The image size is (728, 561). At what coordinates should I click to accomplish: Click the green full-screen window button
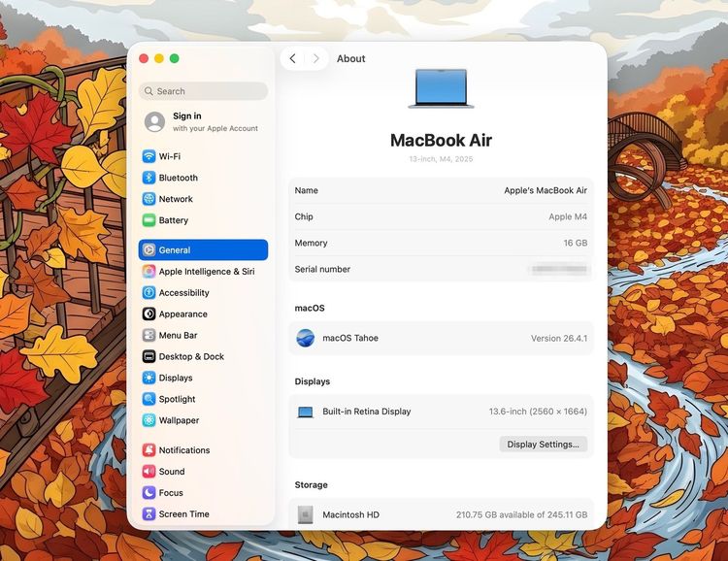175,58
